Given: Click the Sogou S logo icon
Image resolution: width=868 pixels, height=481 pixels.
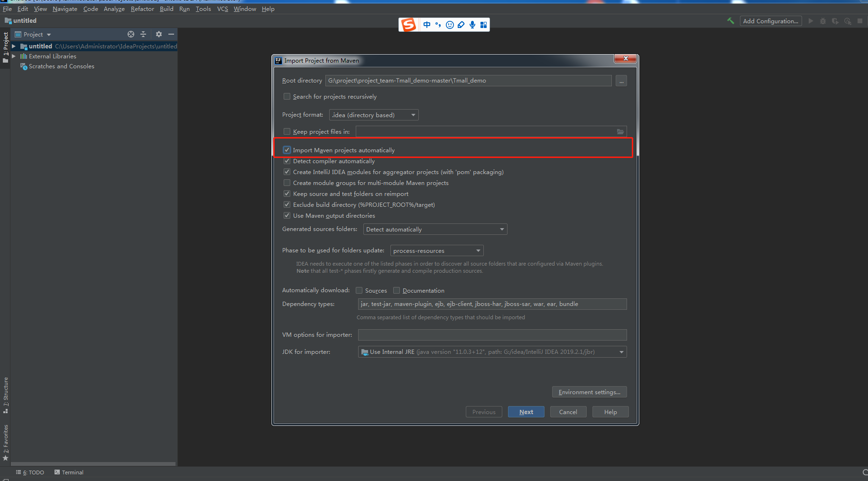Looking at the screenshot, I should point(408,25).
